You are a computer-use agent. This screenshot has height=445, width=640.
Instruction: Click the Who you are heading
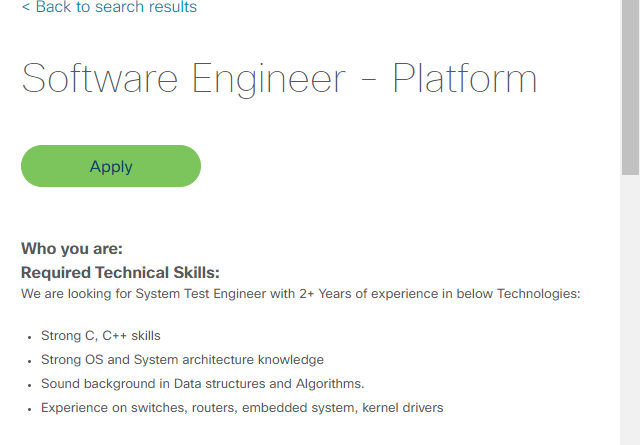click(x=72, y=249)
